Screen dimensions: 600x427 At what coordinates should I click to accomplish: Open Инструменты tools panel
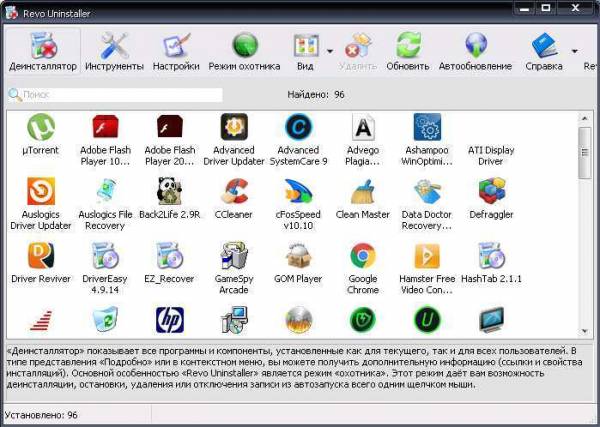(x=114, y=52)
